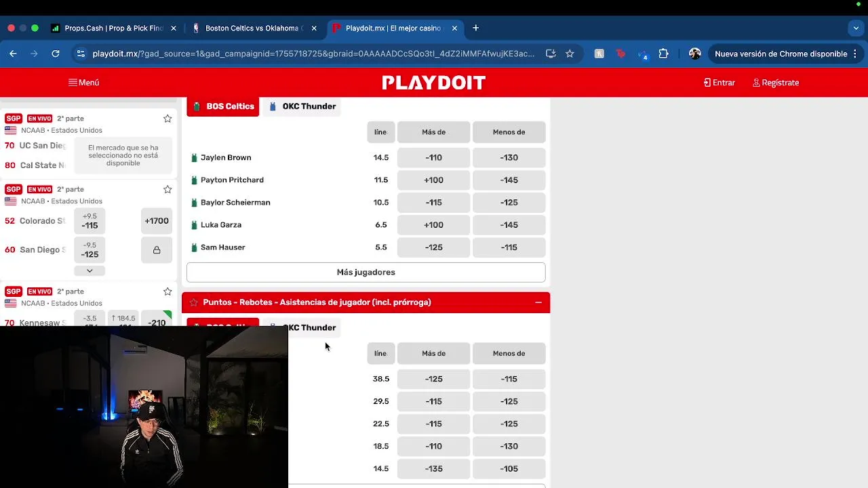Click the red extension icon in toolbar
Viewport: 868px width, 488px height.
pos(620,54)
